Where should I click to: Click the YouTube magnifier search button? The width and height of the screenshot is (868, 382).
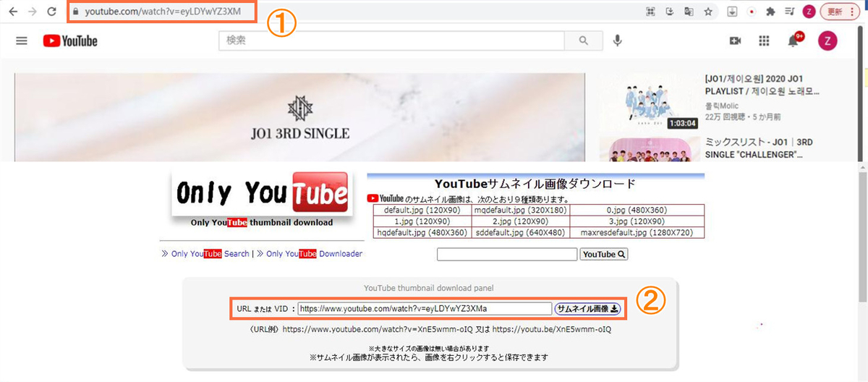(584, 41)
